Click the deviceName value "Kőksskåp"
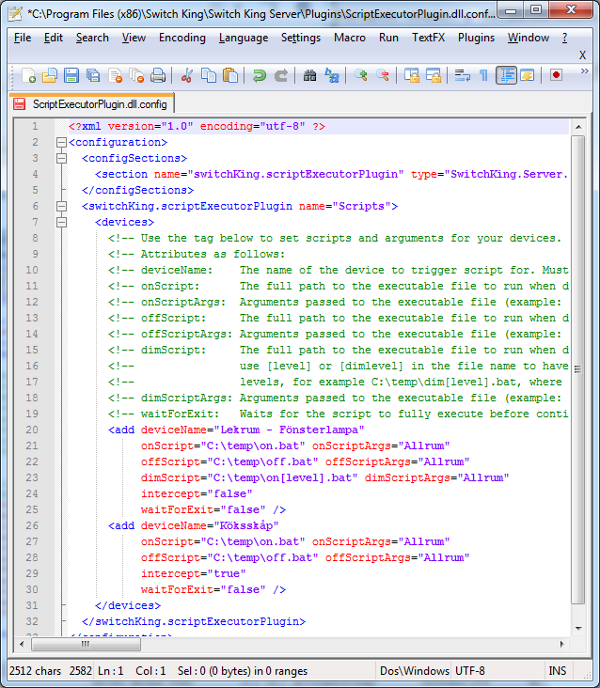600x688 pixels. point(246,525)
